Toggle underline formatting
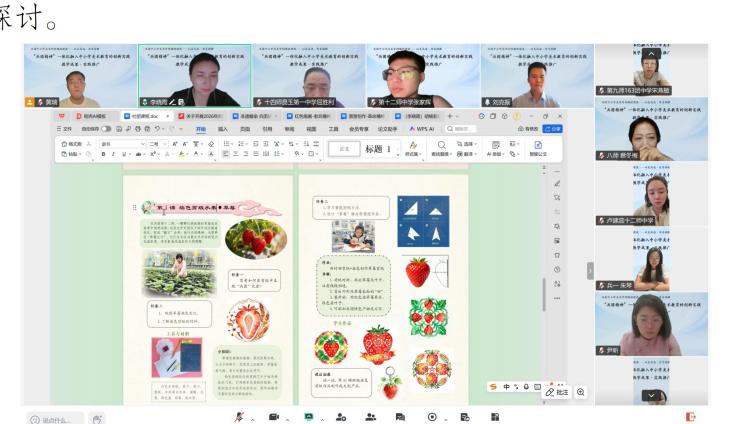 (x=124, y=154)
